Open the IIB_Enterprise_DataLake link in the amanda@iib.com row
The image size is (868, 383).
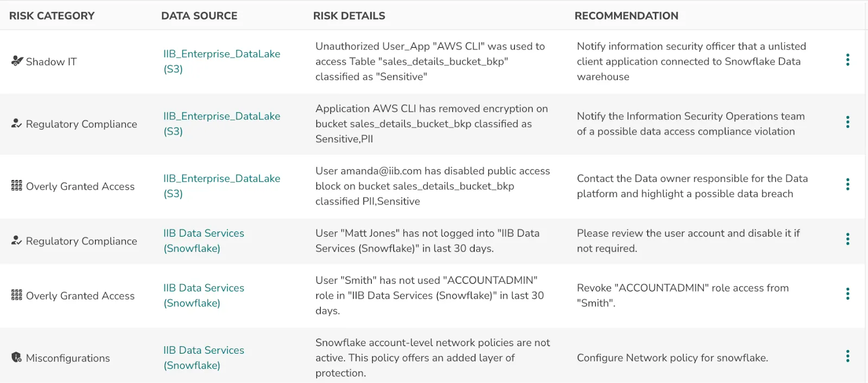click(221, 178)
